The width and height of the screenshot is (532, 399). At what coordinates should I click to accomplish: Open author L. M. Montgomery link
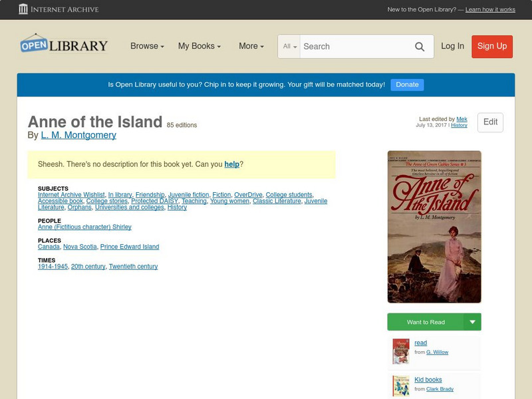coord(78,135)
